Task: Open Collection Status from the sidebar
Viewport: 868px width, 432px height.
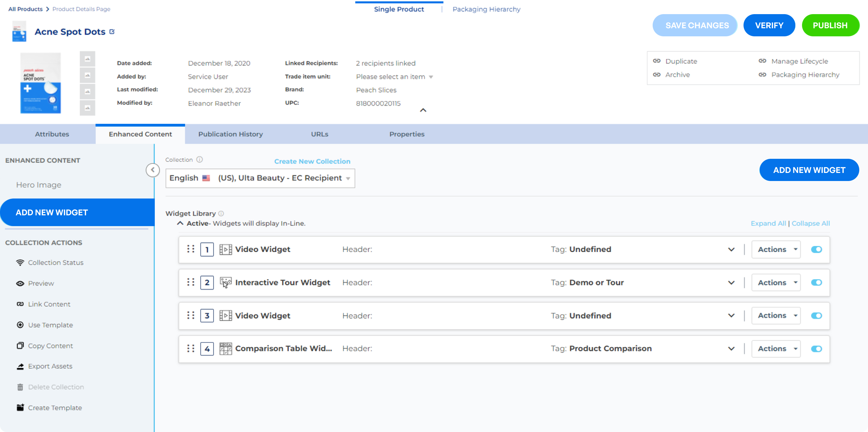Action: [x=55, y=262]
